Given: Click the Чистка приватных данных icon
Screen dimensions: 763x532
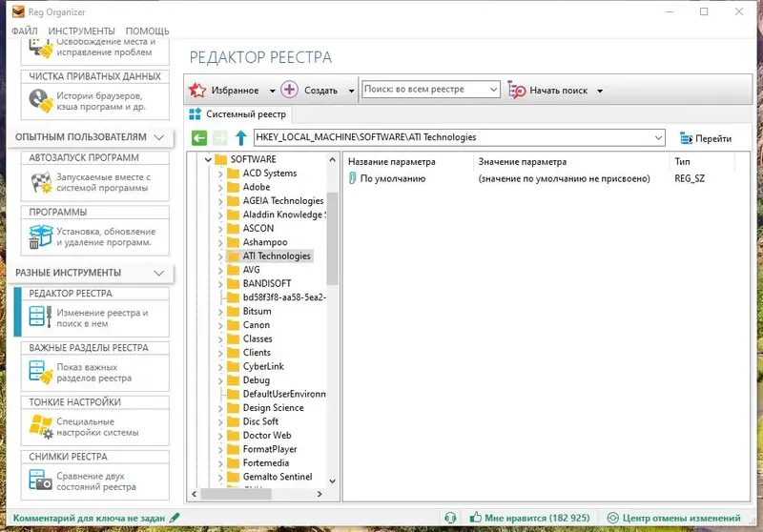Looking at the screenshot, I should click(x=40, y=100).
